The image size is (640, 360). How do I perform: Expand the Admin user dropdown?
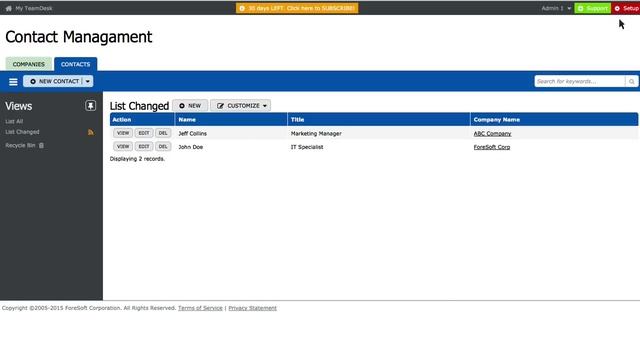pyautogui.click(x=556, y=8)
